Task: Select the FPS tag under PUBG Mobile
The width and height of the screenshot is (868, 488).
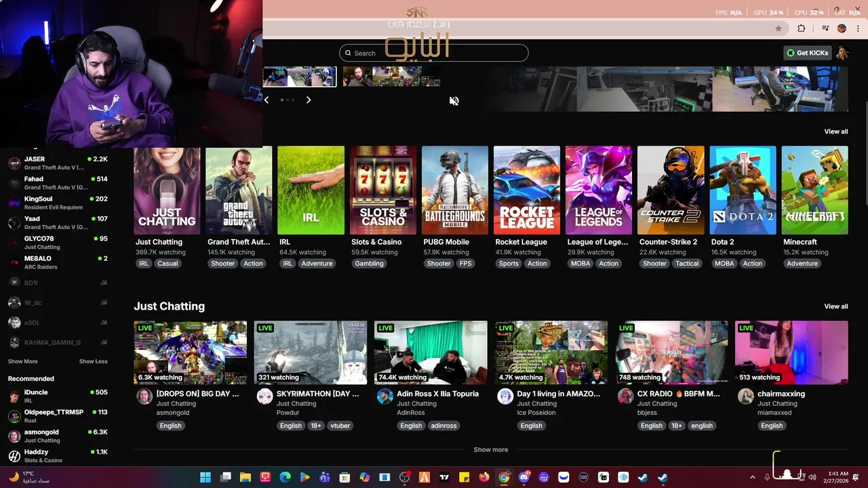Action: pos(465,264)
